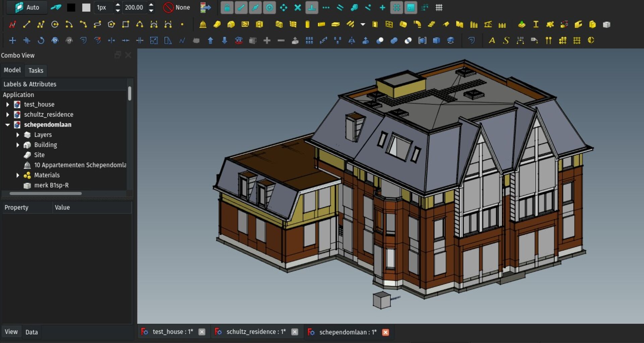Toggle snap to midpoint
The image size is (644, 343).
(x=255, y=7)
